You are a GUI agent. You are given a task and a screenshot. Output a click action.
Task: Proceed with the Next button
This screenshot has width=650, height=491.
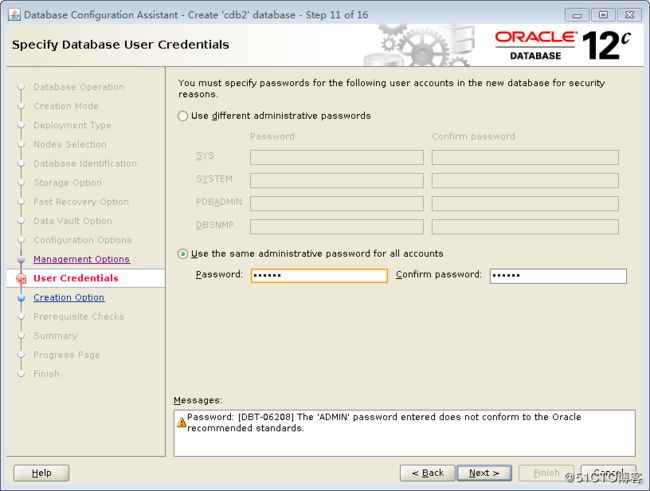[x=484, y=473]
